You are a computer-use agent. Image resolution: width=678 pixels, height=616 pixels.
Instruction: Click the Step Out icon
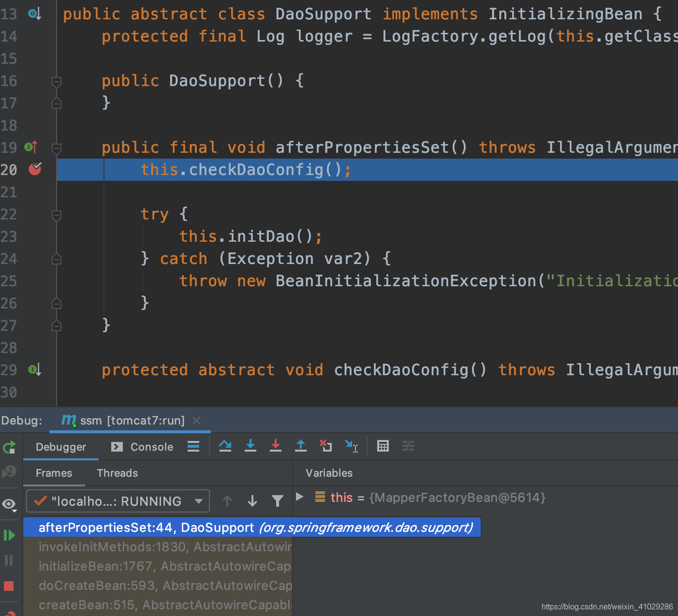click(301, 446)
